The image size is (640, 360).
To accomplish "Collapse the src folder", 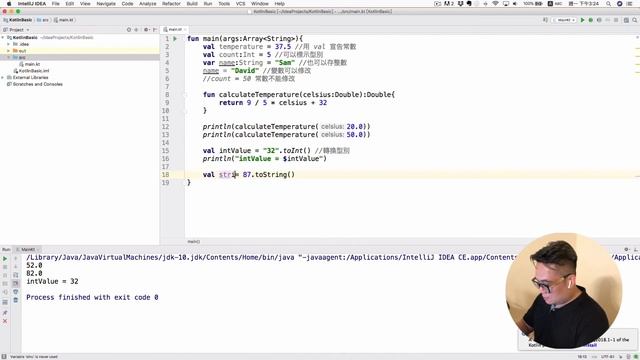I will (8, 58).
